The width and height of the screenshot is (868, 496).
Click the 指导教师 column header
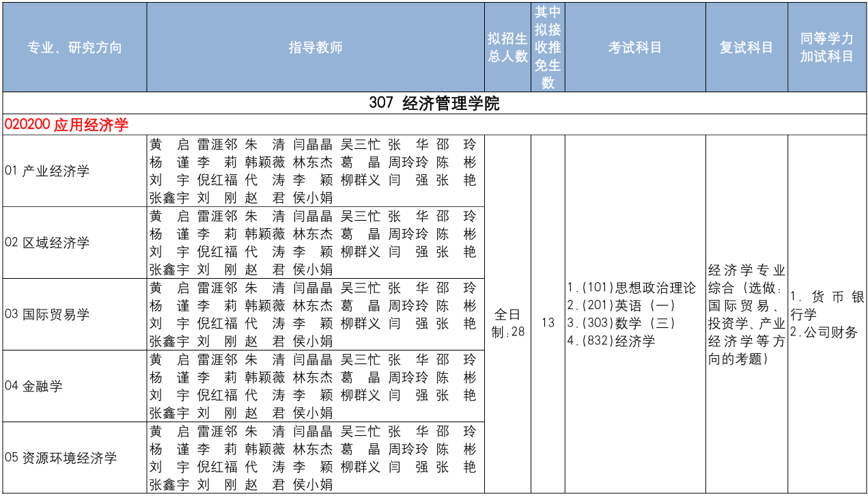(x=316, y=47)
